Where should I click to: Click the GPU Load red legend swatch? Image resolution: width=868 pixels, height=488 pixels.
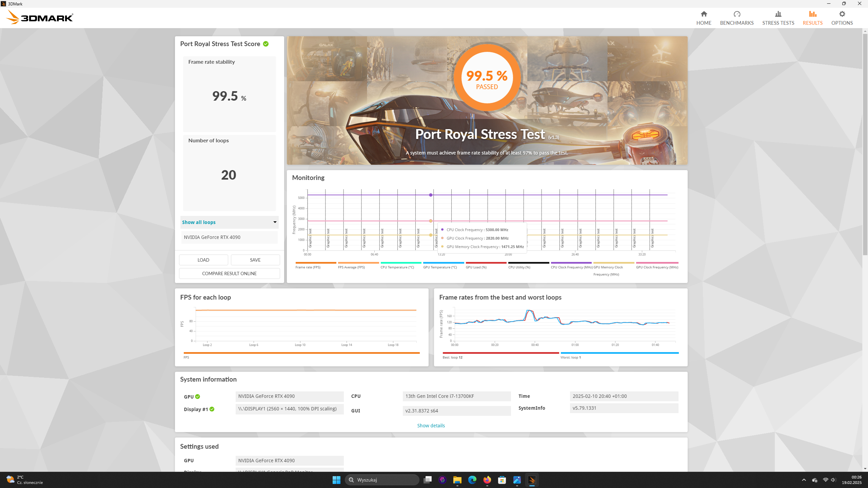coord(486,263)
